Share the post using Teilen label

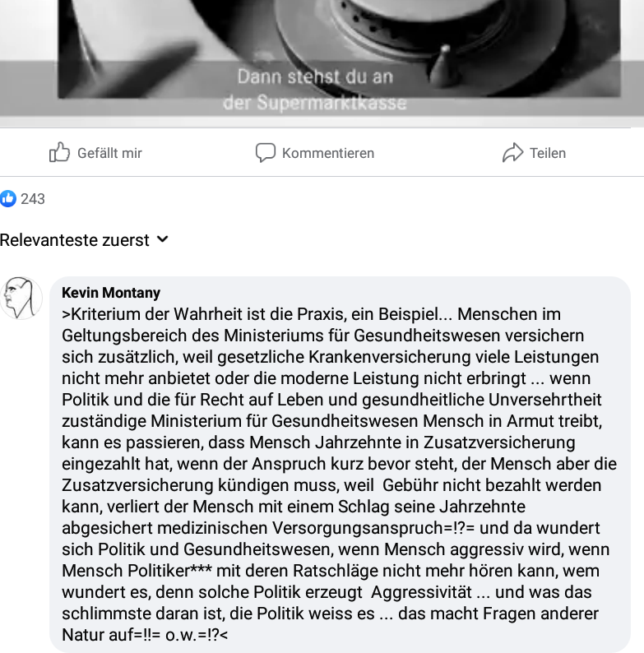(x=548, y=153)
